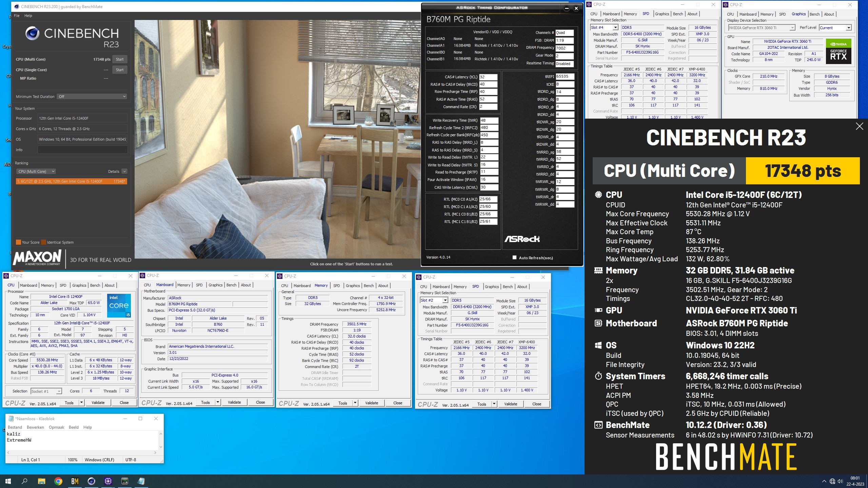Click the NVIDIA GeForce RTX logo
868x488 pixels.
[x=838, y=51]
